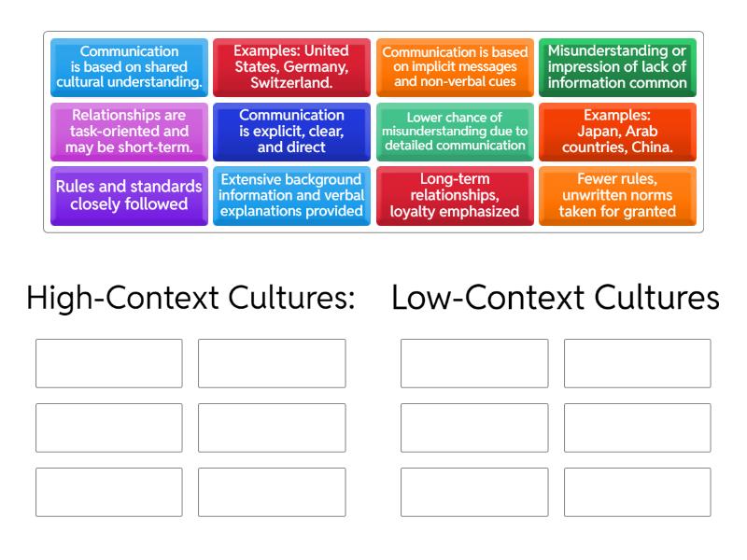Select the tile about shared cultural understanding

pyautogui.click(x=128, y=66)
